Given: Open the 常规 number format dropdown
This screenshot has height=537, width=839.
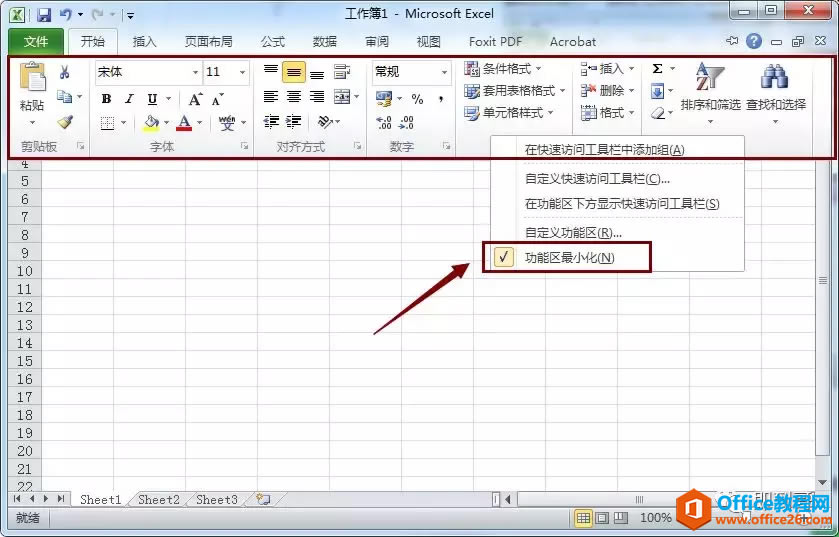Looking at the screenshot, I should point(444,72).
